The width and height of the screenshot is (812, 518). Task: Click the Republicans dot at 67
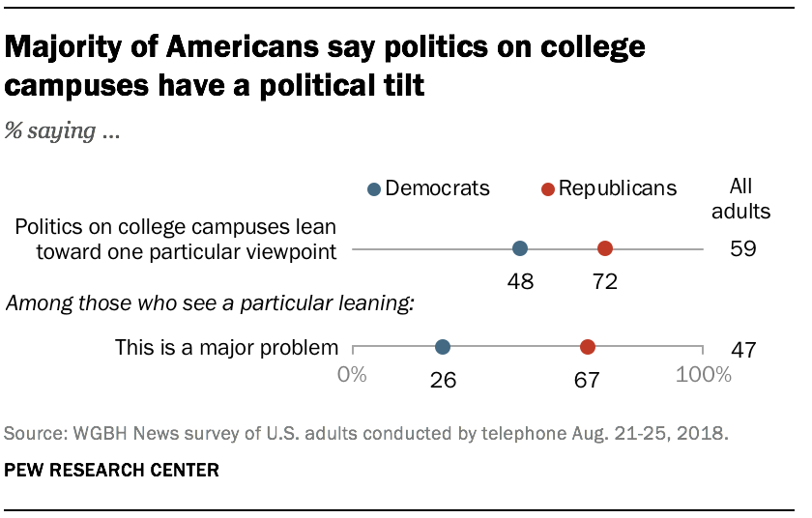pyautogui.click(x=587, y=347)
